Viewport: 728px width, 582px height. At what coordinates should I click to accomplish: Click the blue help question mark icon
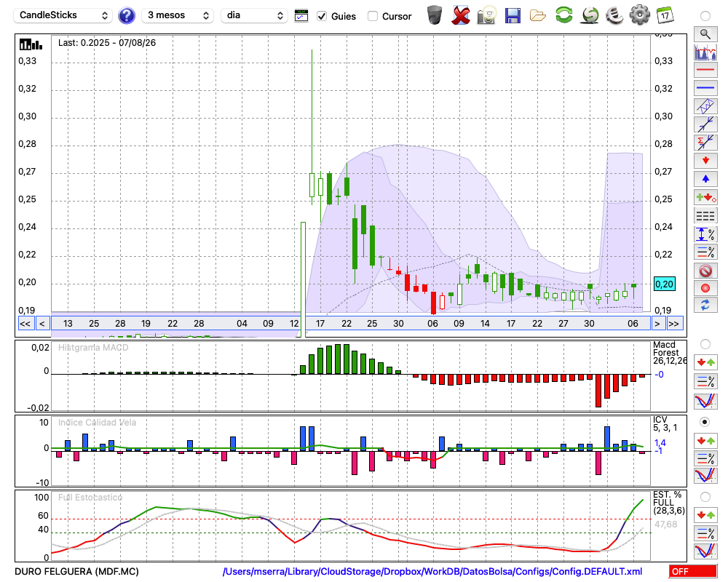pos(126,16)
